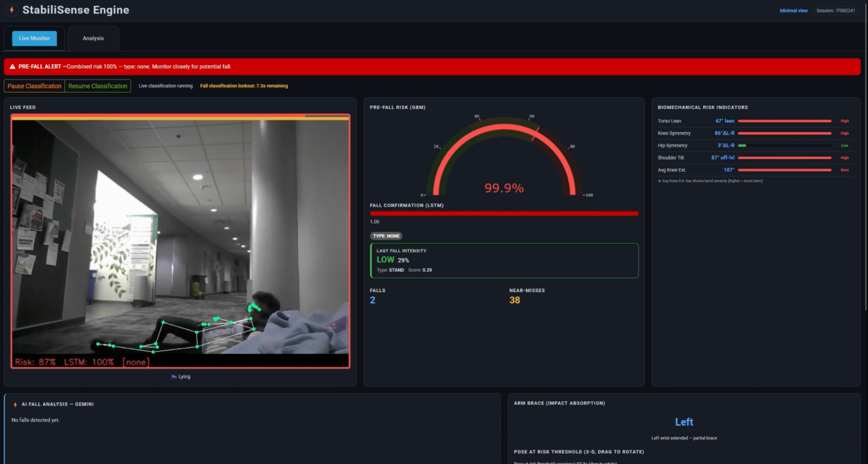
Task: Click the Lying posture bed icon
Action: [174, 377]
